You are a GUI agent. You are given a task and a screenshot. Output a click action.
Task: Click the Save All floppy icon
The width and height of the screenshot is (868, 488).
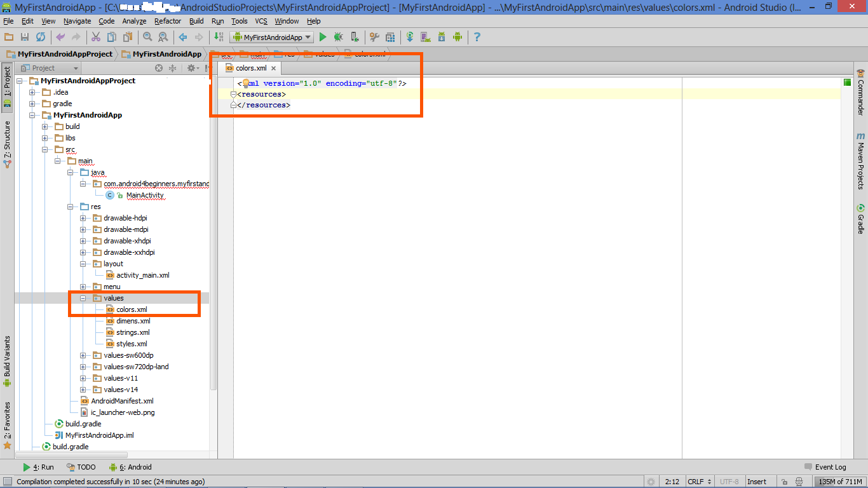(25, 37)
